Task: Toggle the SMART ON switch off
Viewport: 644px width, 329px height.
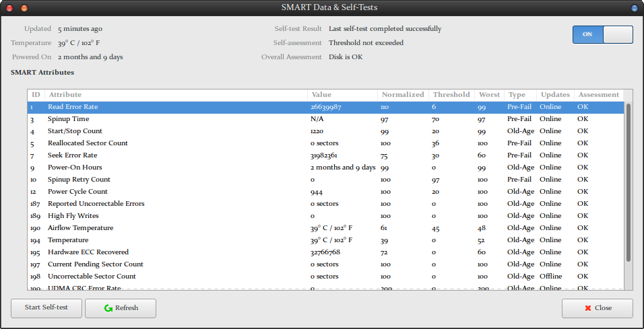Action: [602, 34]
